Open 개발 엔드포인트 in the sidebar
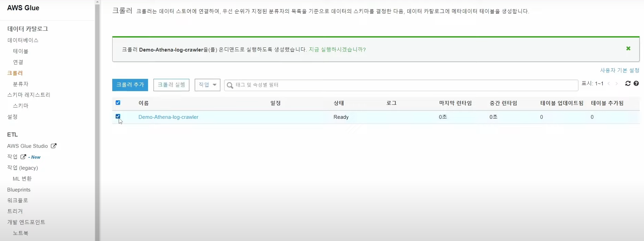This screenshot has width=644, height=241. (26, 222)
